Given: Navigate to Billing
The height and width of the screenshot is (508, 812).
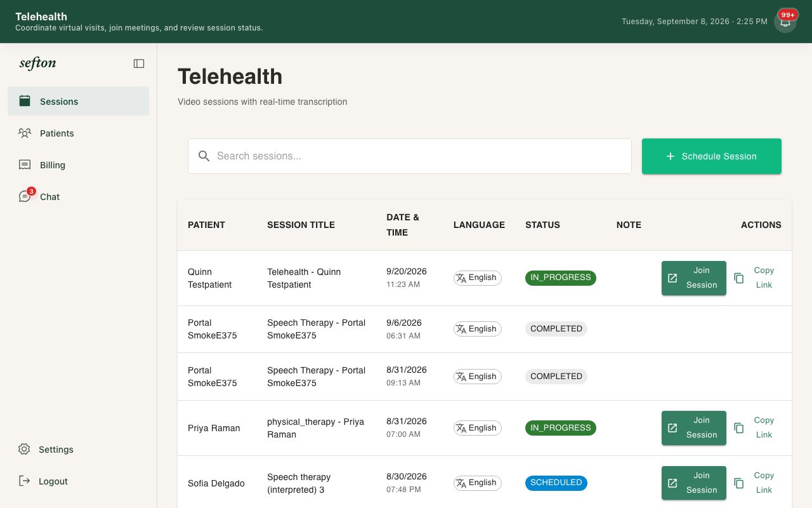Looking at the screenshot, I should tap(78, 164).
